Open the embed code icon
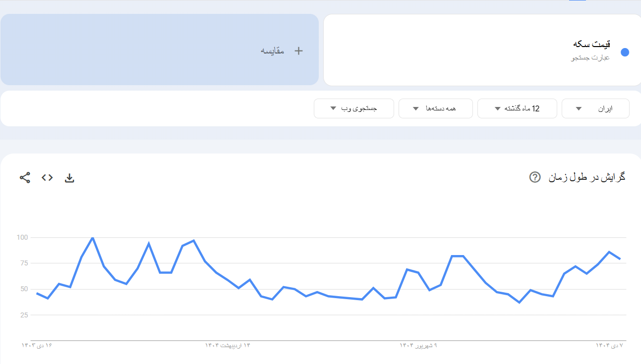 coord(47,178)
